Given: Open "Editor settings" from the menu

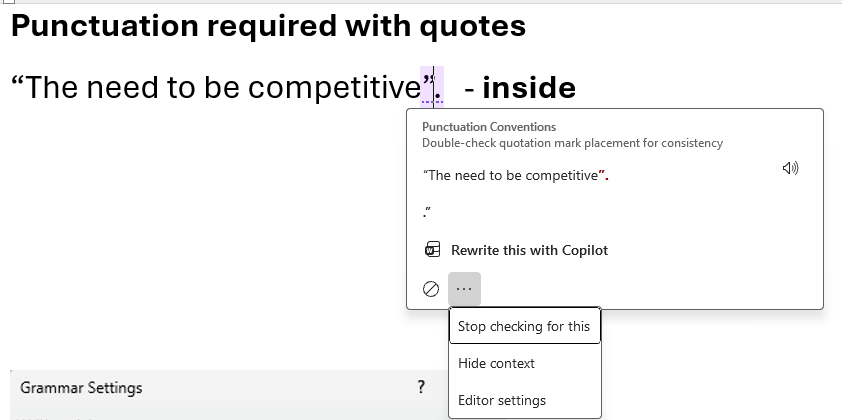Looking at the screenshot, I should [x=502, y=400].
